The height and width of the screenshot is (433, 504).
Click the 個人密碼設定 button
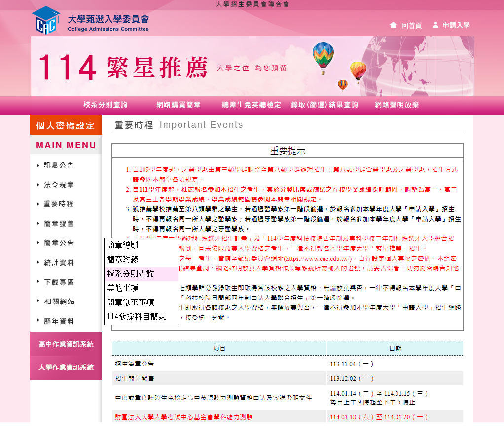pyautogui.click(x=66, y=125)
